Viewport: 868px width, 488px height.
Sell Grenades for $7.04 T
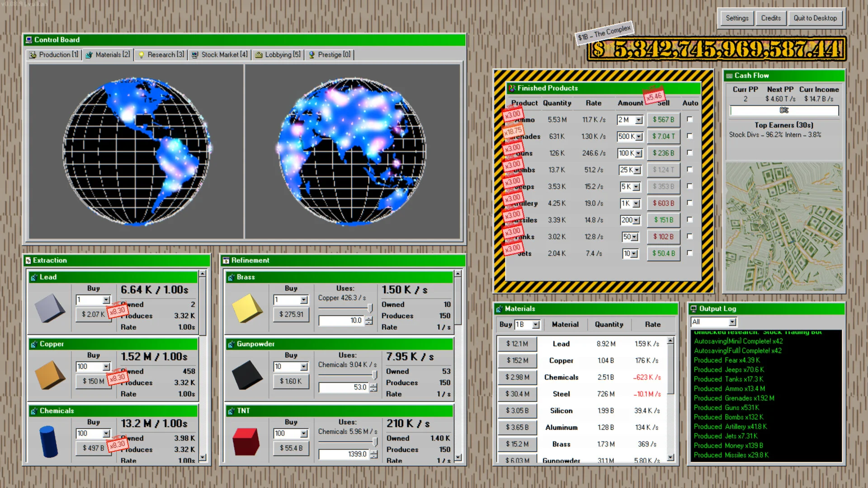pos(663,136)
